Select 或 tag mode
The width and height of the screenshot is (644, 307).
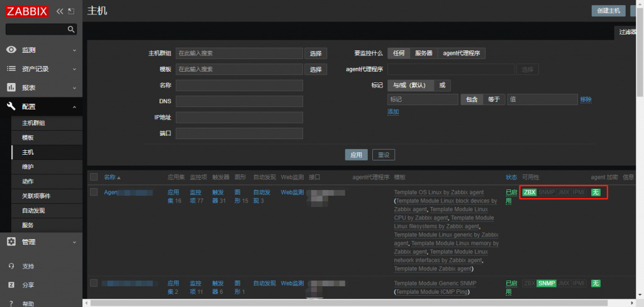click(x=442, y=86)
